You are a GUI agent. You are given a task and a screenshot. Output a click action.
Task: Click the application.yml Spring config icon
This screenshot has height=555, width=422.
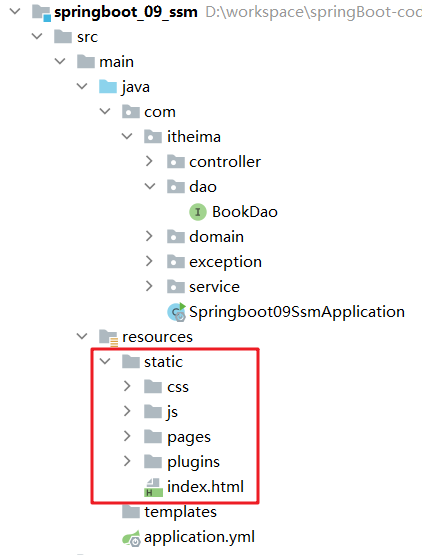(131, 538)
